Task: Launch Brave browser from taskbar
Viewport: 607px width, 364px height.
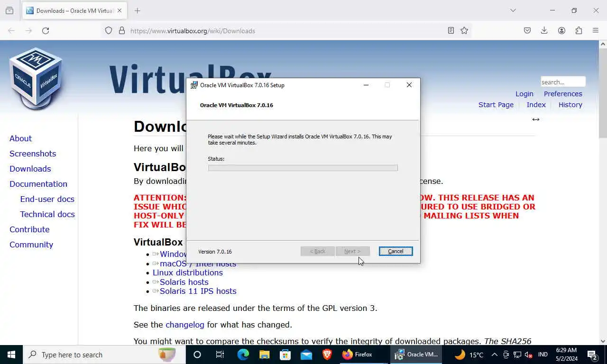Action: pyautogui.click(x=327, y=355)
